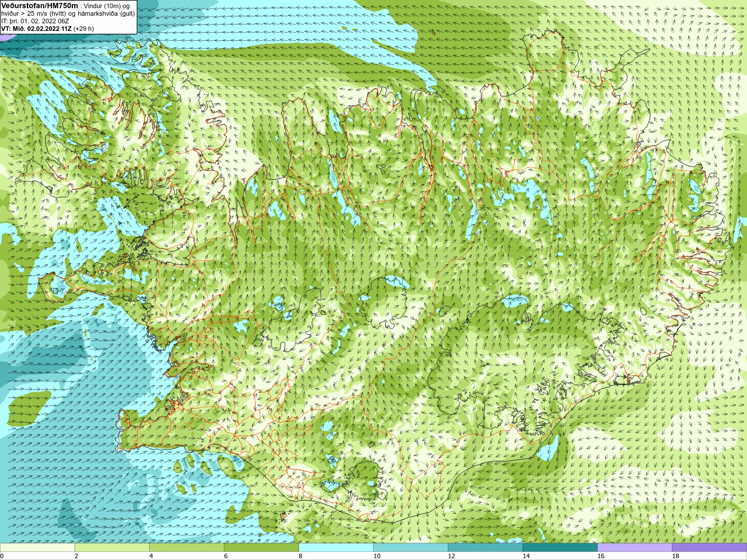This screenshot has width=747, height=560.
Task: Click the lavender 16–18 m/s legend swatch
Action: 635,548
